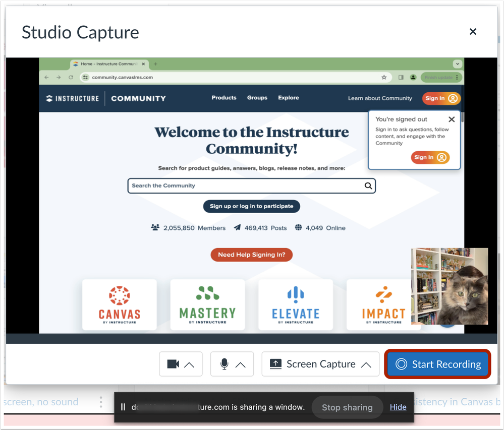504x430 pixels.
Task: Dismiss the You're signed out popup
Action: pos(452,119)
